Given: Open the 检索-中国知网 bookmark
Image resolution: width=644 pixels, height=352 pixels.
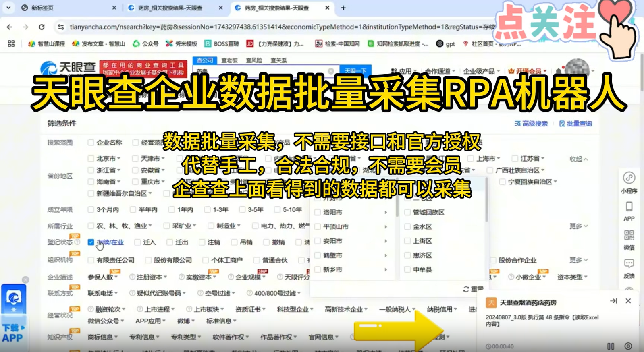Looking at the screenshot, I should point(337,43).
